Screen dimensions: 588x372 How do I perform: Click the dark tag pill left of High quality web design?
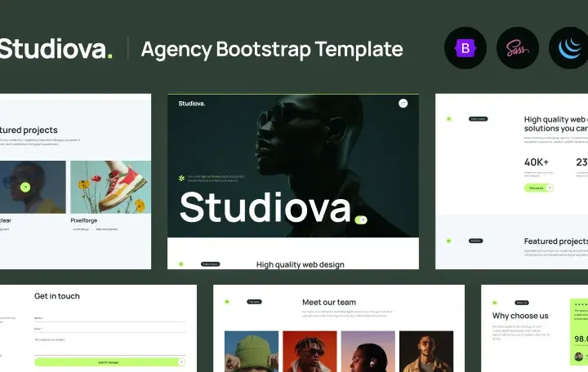tap(211, 264)
